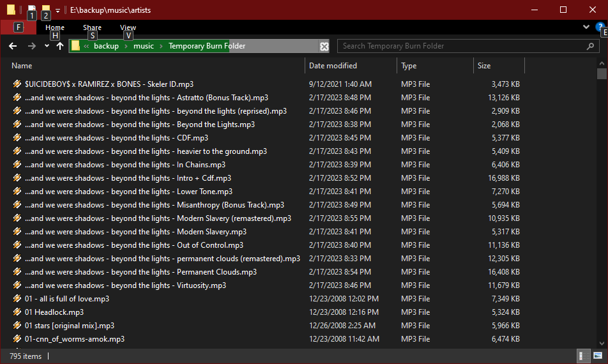The image size is (608, 364).
Task: Click 16,988 KB size value
Action: point(504,178)
